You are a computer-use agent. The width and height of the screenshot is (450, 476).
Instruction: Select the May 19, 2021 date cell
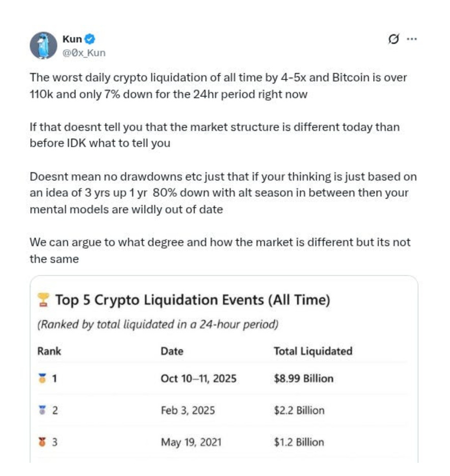coord(191,442)
